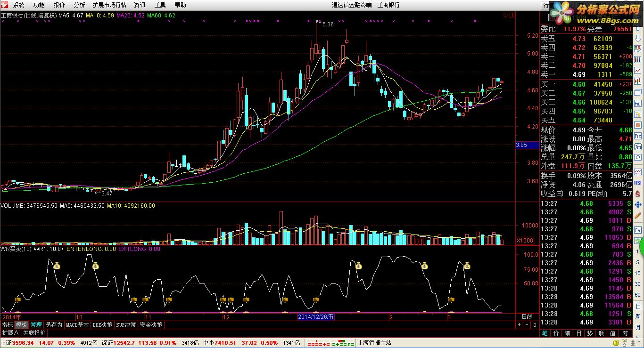Select the MACD基本 template tab
The image size is (644, 348).
77,324
